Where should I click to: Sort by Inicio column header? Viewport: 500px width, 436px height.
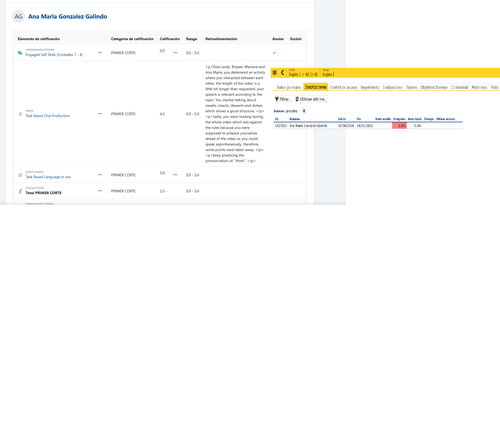(x=342, y=119)
